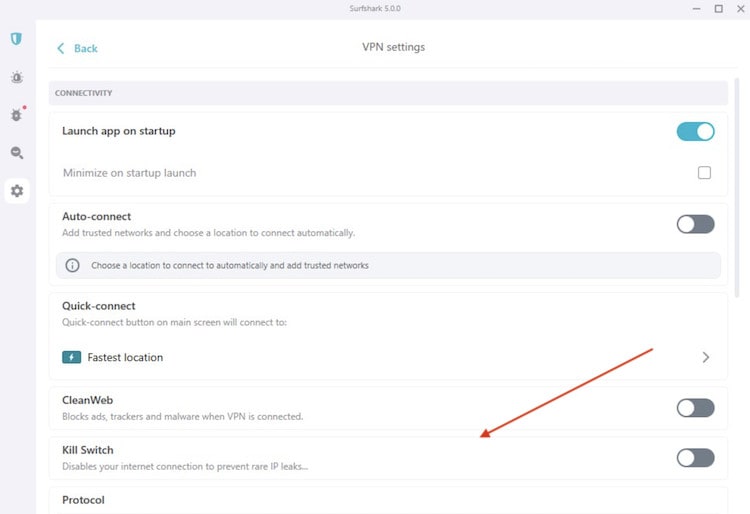The width and height of the screenshot is (750, 514).
Task: Click the lightning bolt Fastest location icon
Action: click(x=72, y=357)
